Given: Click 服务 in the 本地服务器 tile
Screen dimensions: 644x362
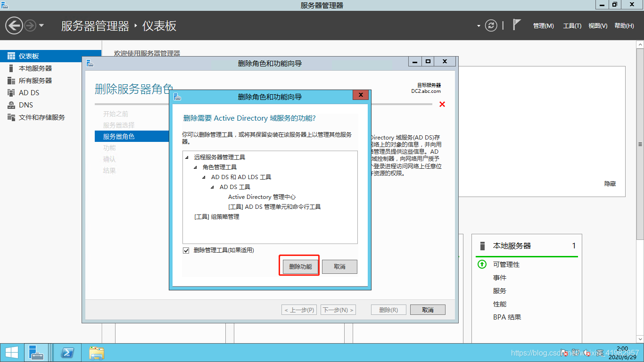Looking at the screenshot, I should [x=500, y=291].
